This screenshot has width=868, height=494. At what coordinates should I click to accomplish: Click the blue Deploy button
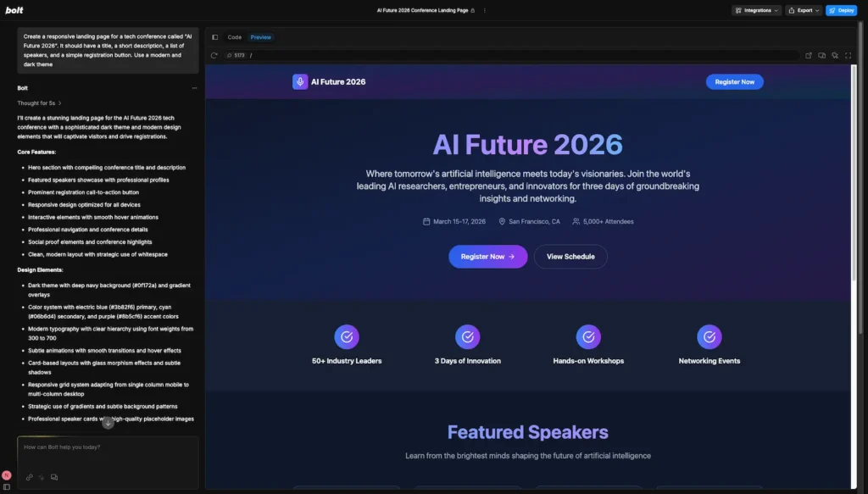[x=842, y=10]
